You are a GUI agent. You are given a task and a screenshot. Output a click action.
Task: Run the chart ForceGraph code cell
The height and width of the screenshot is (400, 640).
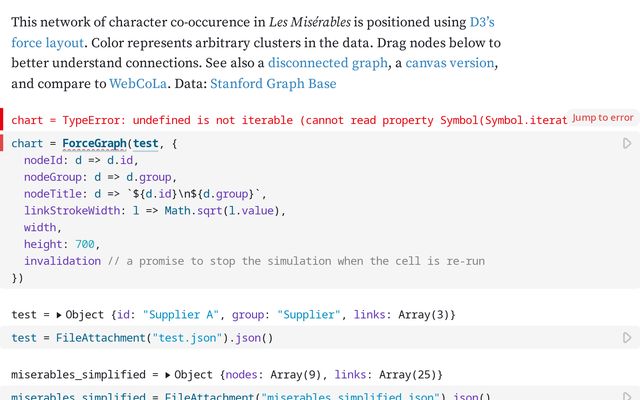click(x=627, y=144)
